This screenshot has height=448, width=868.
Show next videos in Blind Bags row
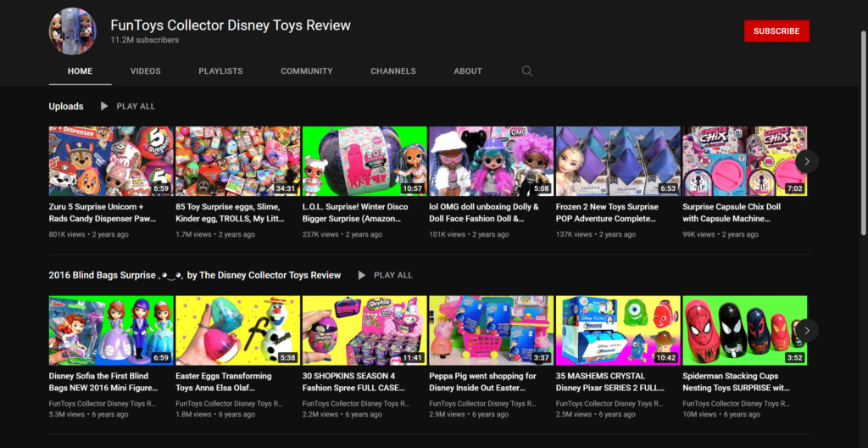click(x=807, y=330)
